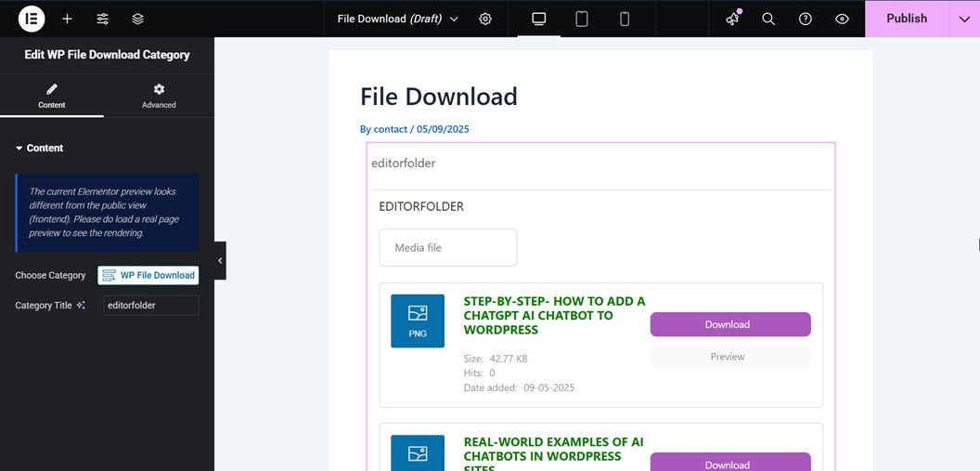Select the Content tab
980x471 pixels.
pos(52,96)
